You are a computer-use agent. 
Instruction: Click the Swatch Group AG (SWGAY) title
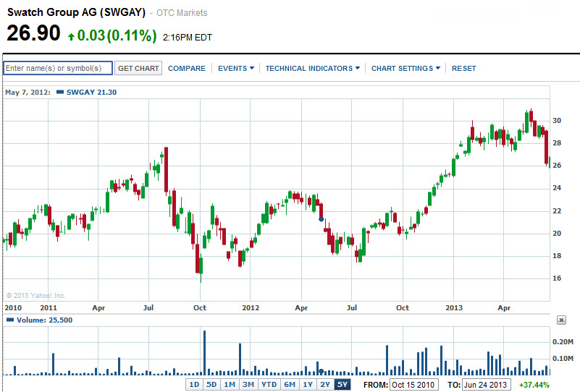76,12
